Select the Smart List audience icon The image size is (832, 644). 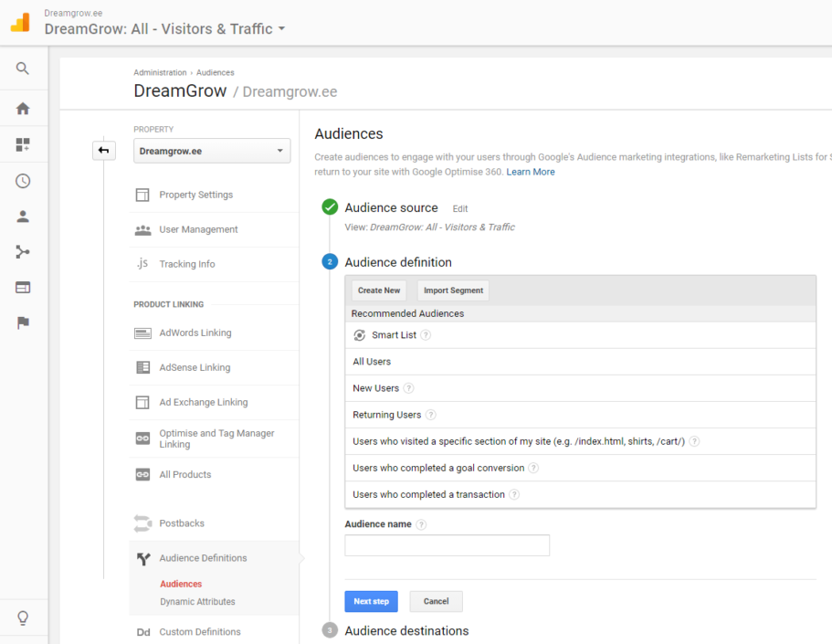pos(360,335)
